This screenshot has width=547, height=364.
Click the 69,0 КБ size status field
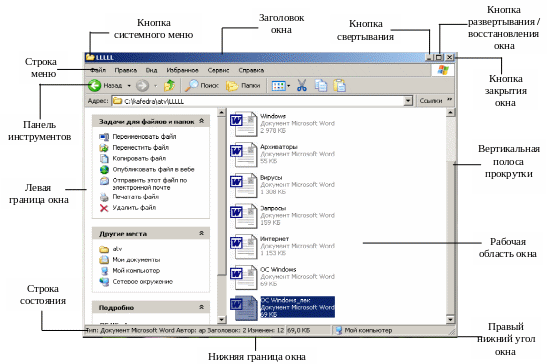click(x=308, y=330)
